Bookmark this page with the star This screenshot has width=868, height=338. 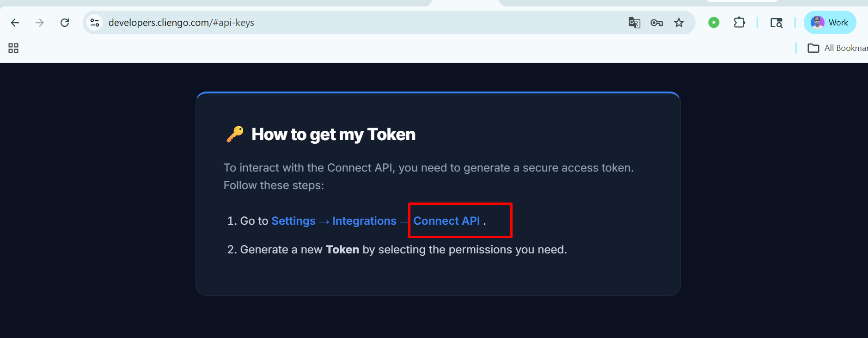tap(679, 23)
